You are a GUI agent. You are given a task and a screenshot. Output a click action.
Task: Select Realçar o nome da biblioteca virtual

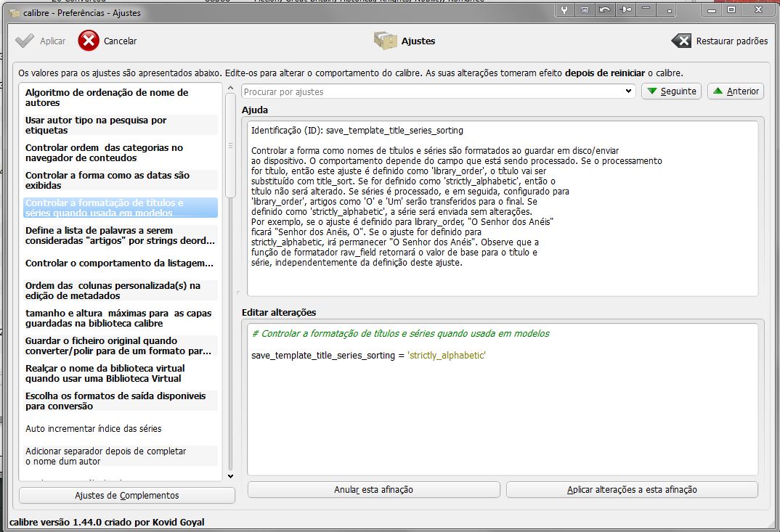pos(121,373)
